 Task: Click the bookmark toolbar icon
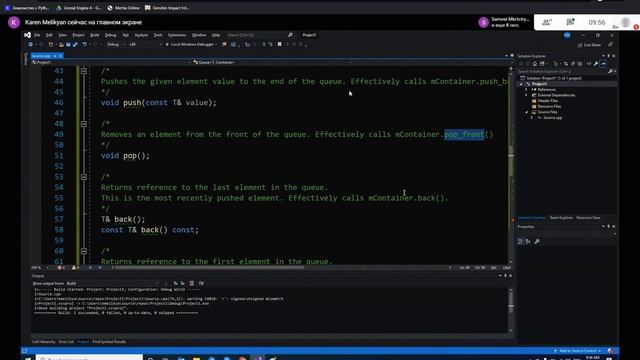click(x=280, y=44)
